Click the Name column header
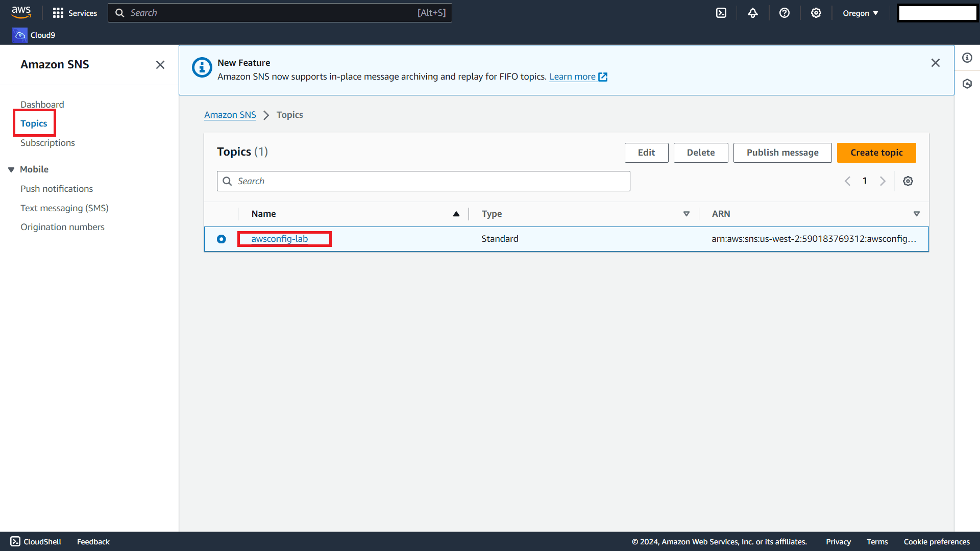980x551 pixels. [263, 214]
